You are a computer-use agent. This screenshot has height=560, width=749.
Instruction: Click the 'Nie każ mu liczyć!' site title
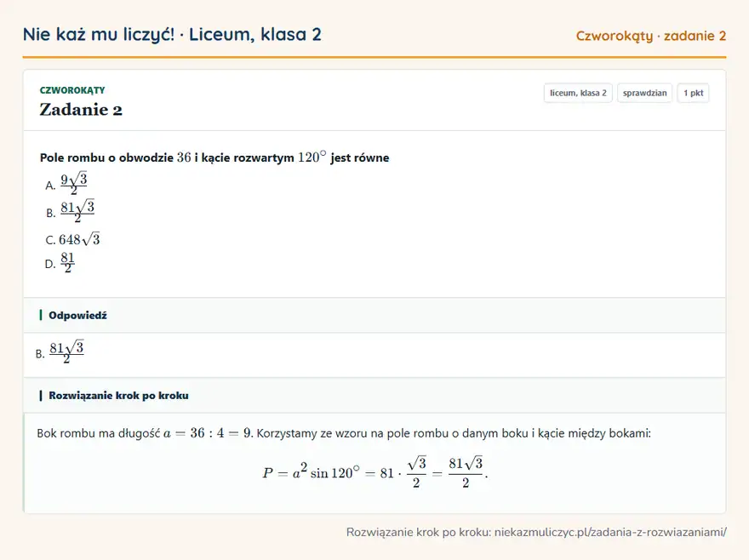tap(99, 34)
